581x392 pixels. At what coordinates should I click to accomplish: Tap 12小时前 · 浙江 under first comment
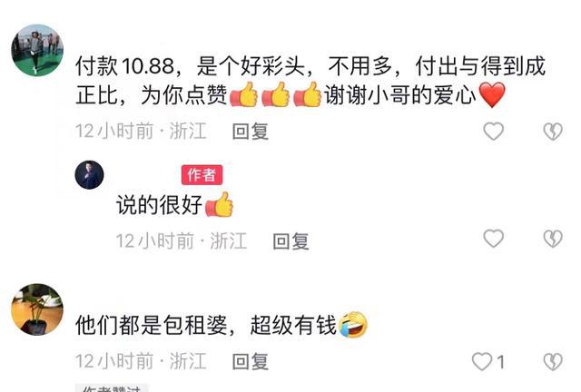[141, 132]
